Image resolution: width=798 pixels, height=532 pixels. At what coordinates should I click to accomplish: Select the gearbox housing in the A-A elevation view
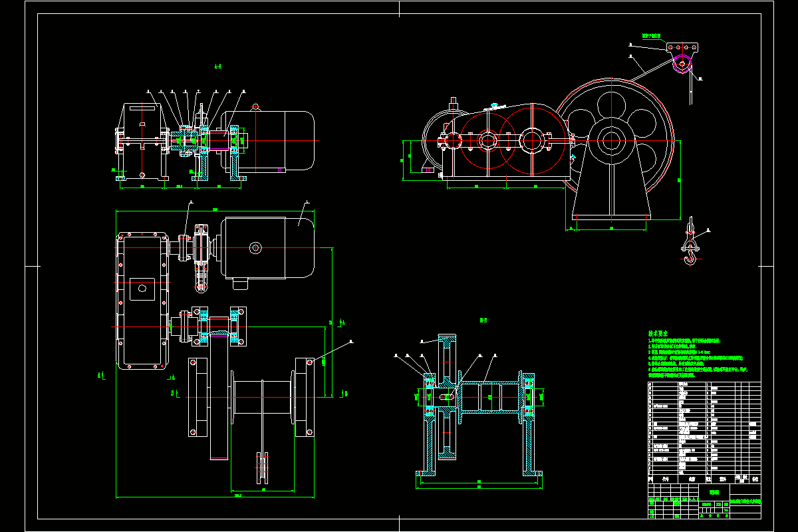142,141
